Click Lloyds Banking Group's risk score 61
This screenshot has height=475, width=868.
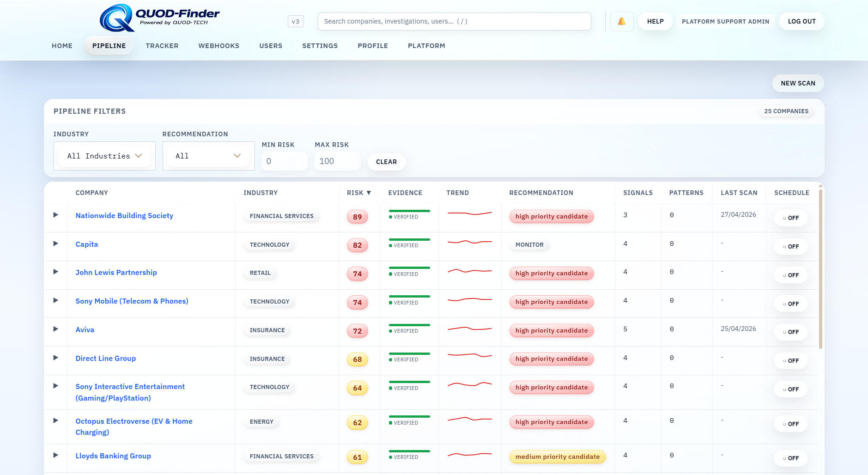[358, 457]
